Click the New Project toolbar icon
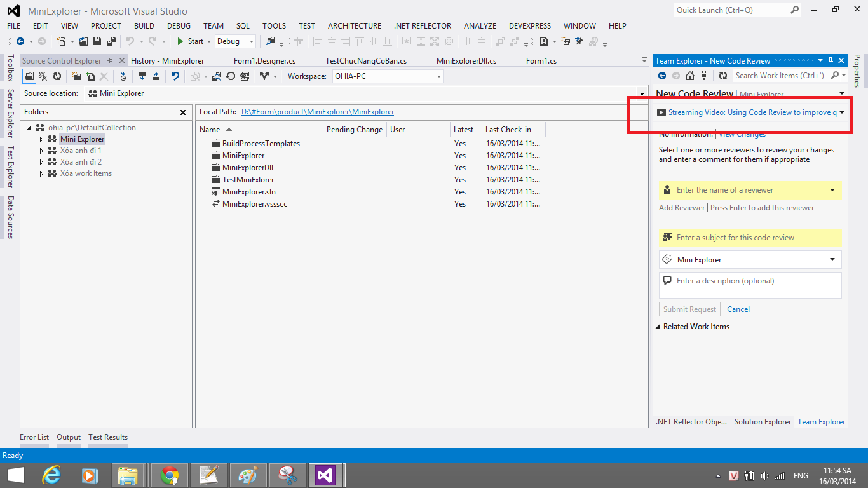The image size is (868, 488). [62, 41]
